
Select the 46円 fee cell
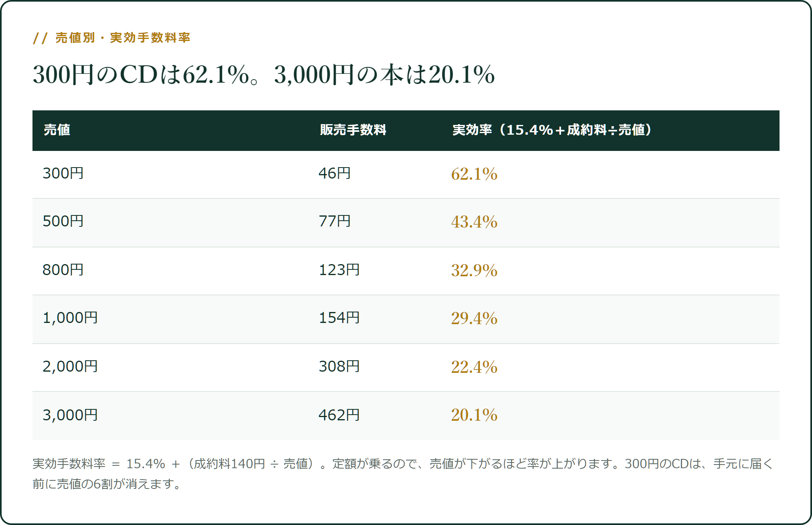point(335,173)
